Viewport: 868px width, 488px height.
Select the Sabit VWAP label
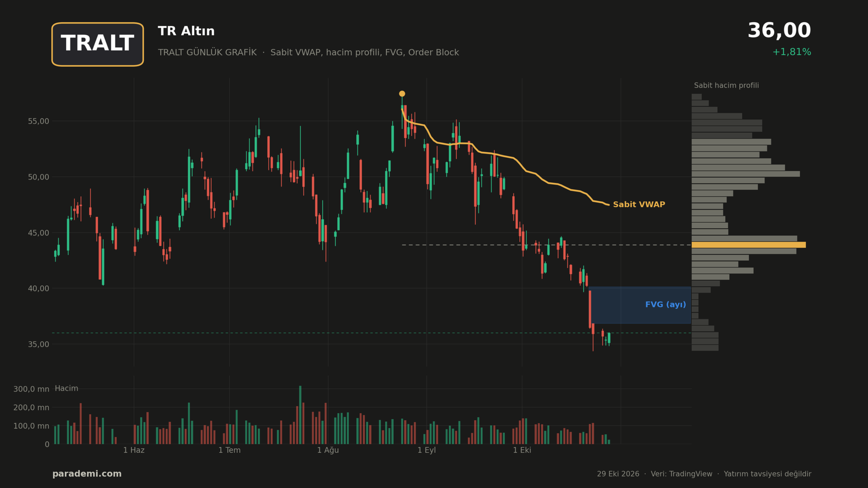(x=639, y=204)
